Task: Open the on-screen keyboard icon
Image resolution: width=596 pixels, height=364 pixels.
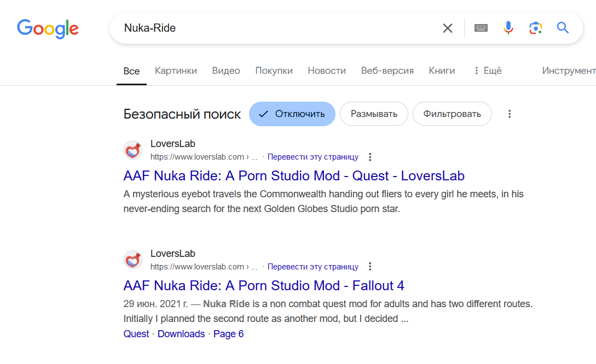Action: click(481, 28)
